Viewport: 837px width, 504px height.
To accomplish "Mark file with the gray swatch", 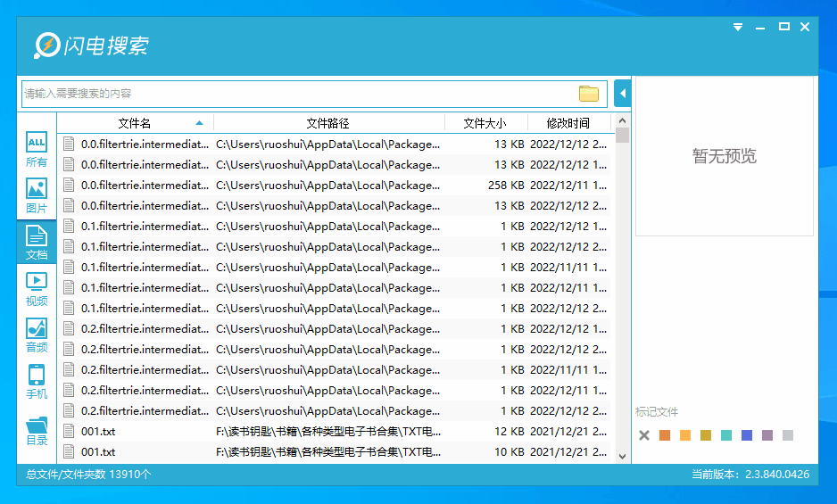I will click(788, 435).
